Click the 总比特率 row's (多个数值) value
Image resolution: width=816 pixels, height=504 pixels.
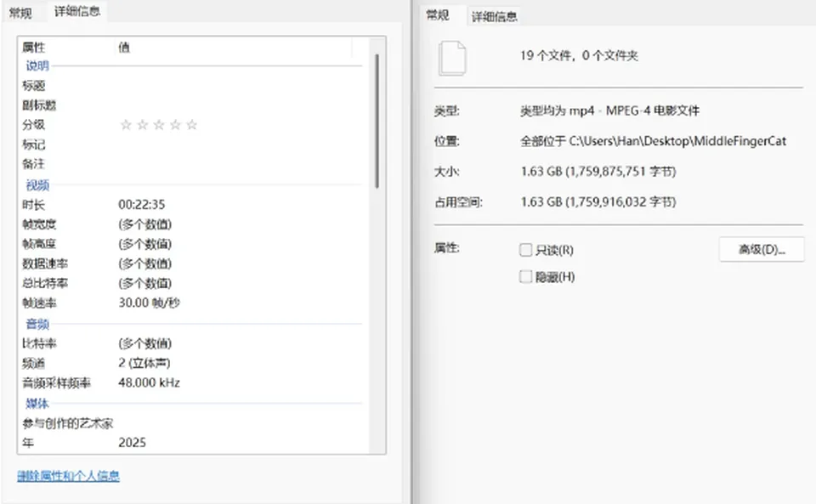coord(144,284)
